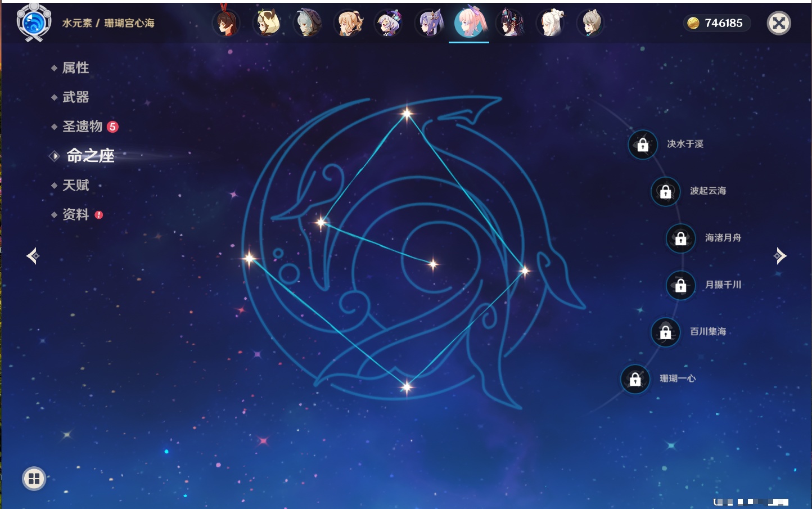Open the locked 决水于溪 constellation node
The image size is (812, 509).
[643, 145]
